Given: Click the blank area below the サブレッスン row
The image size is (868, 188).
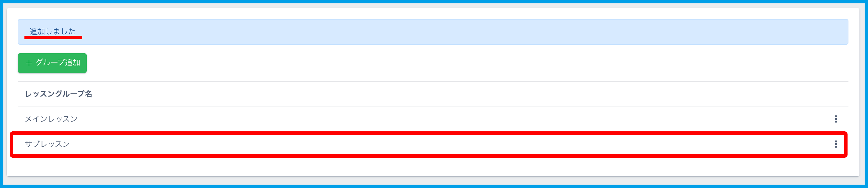Looking at the screenshot, I should pyautogui.click(x=433, y=166).
